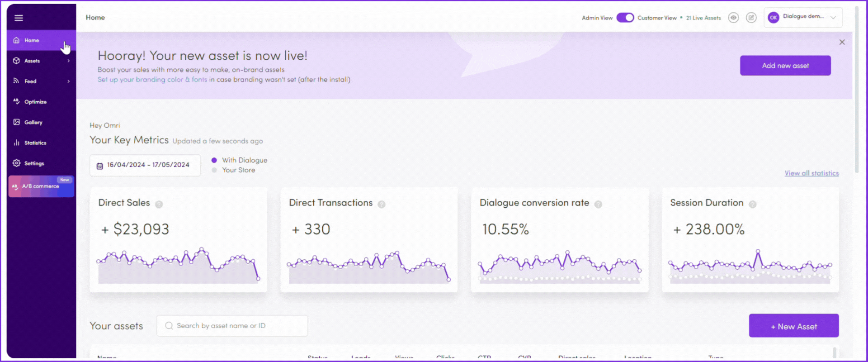Click the Dialogue conversion rate help icon
Image resolution: width=868 pixels, height=362 pixels.
[x=598, y=205]
